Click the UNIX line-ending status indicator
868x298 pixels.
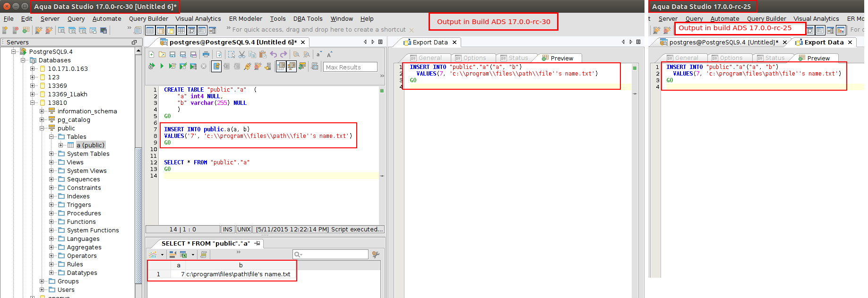click(244, 230)
